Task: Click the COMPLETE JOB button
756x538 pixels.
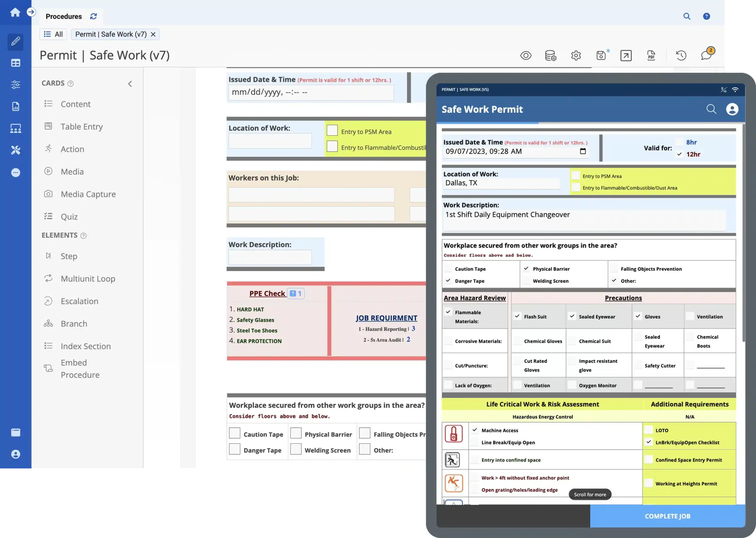Action: tap(667, 516)
